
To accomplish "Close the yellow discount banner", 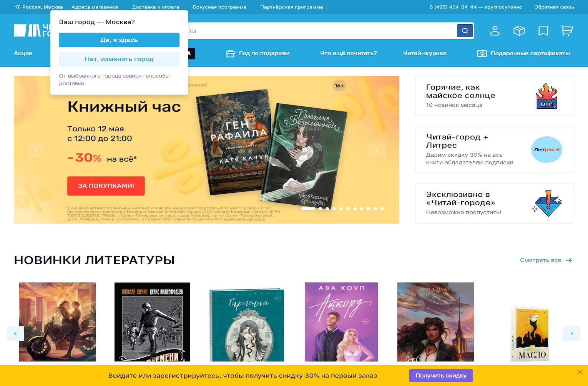I will click(x=580, y=372).
